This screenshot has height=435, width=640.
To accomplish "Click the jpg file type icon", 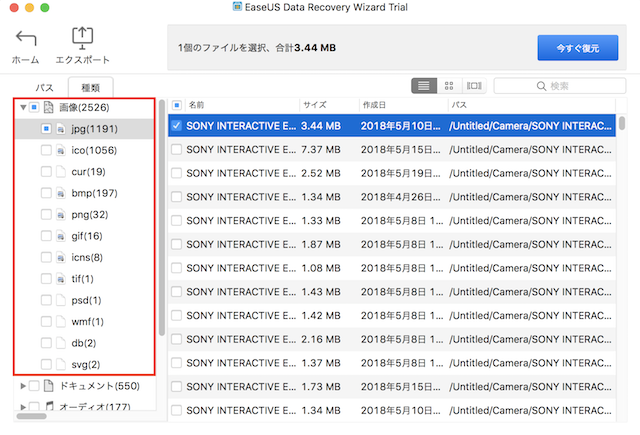I will tap(60, 129).
